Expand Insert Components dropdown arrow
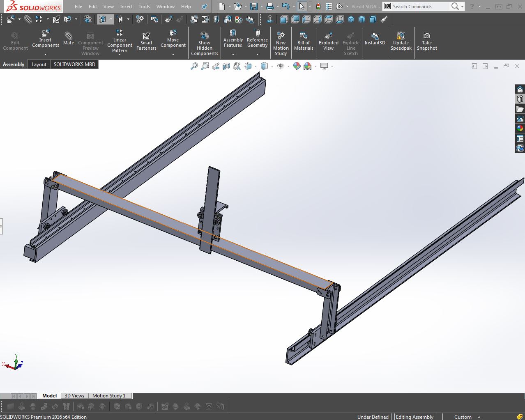Viewport: 525px width, 420px height. [46, 54]
